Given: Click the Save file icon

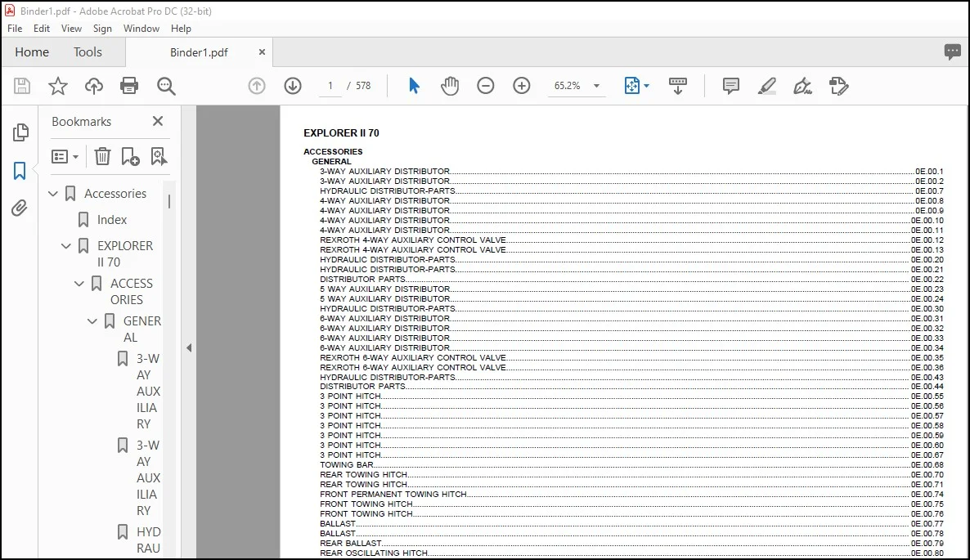Looking at the screenshot, I should [x=22, y=86].
